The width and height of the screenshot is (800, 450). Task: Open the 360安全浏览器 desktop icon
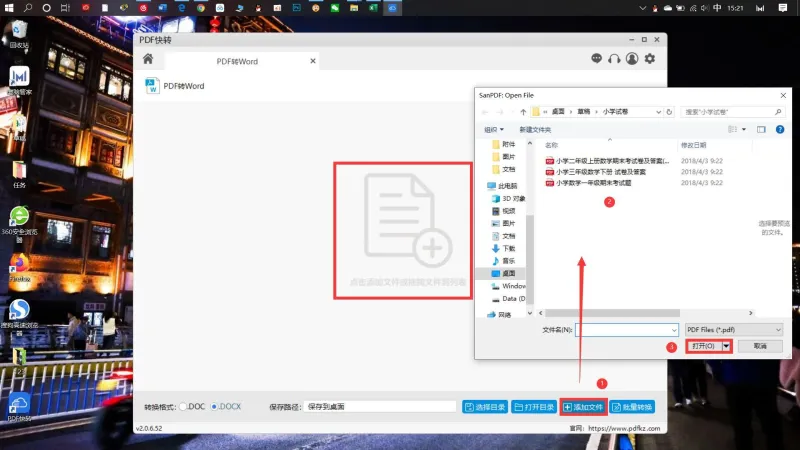(19, 224)
